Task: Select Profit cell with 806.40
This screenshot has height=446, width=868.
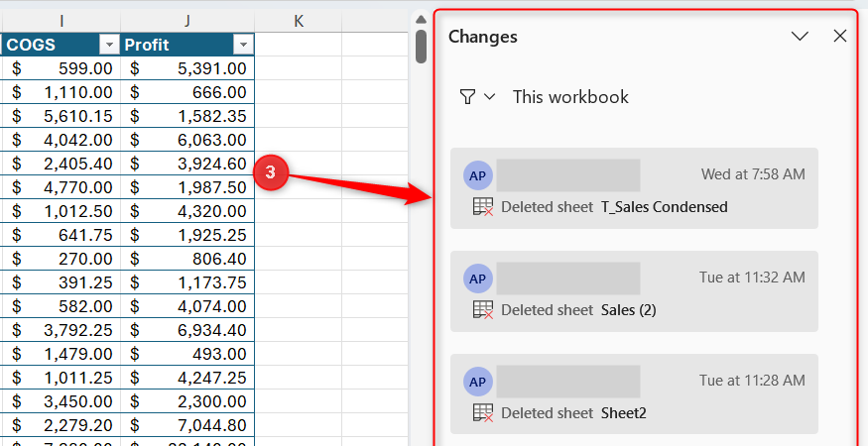Action: [x=187, y=259]
